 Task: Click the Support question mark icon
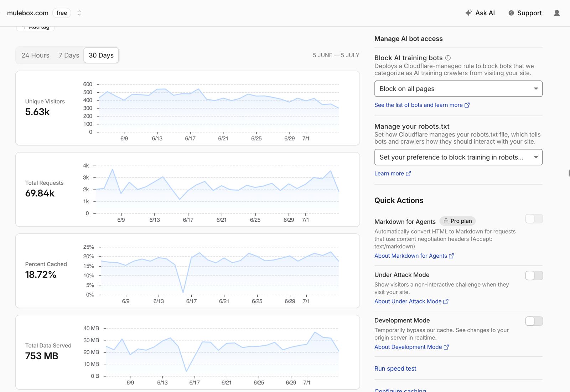point(511,13)
